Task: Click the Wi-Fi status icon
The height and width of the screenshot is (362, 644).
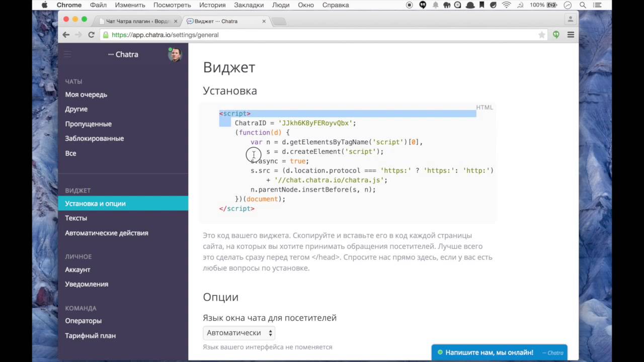Action: pos(506,5)
